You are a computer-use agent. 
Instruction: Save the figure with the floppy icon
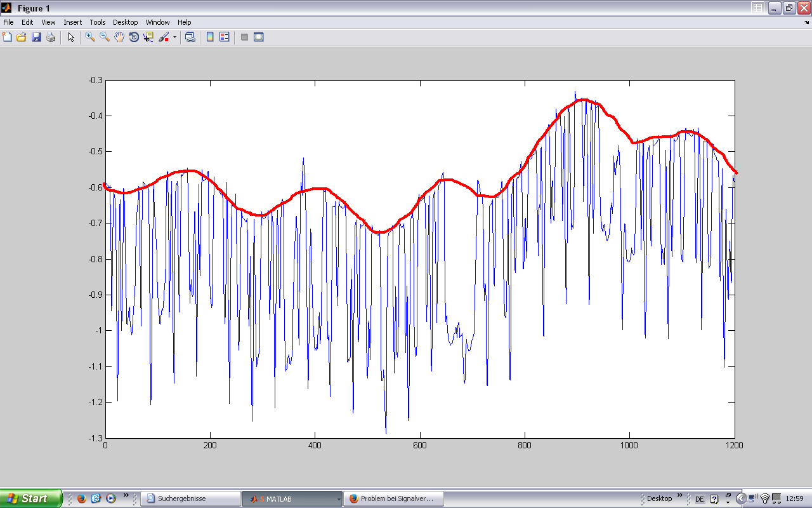coord(36,37)
